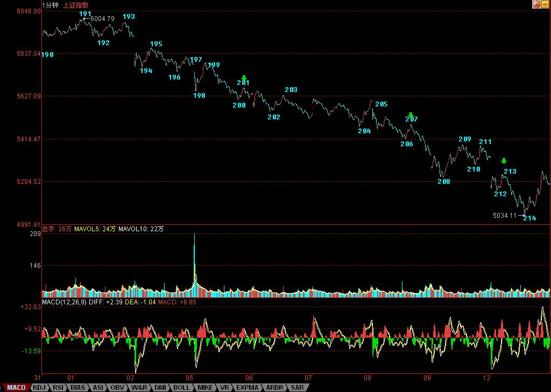Click green down arrow above label 207
This screenshot has width=551, height=392.
coord(411,115)
